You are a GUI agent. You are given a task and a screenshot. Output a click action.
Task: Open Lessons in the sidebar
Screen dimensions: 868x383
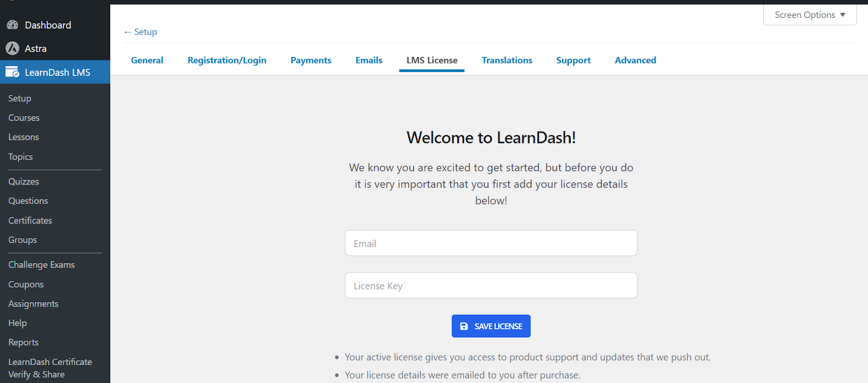coord(23,137)
